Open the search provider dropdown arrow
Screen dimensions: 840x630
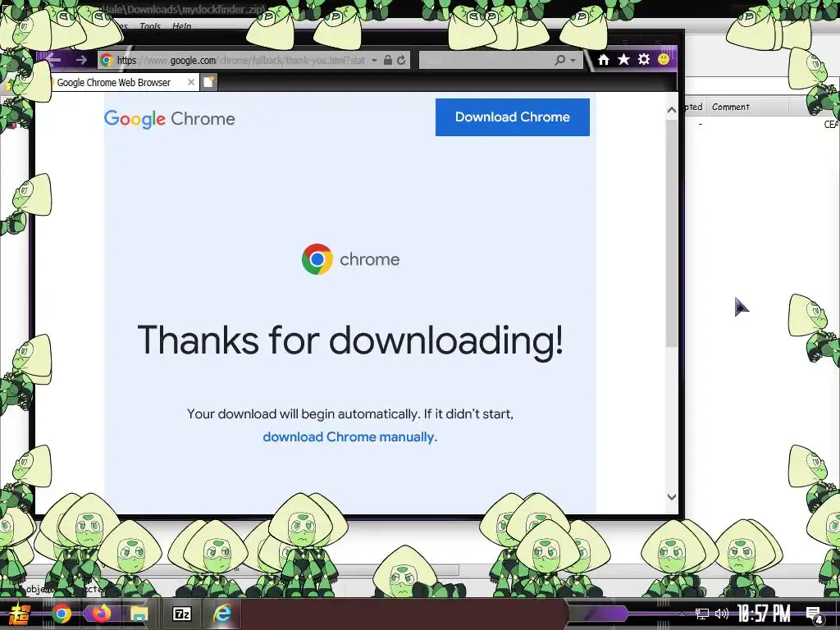click(x=573, y=60)
